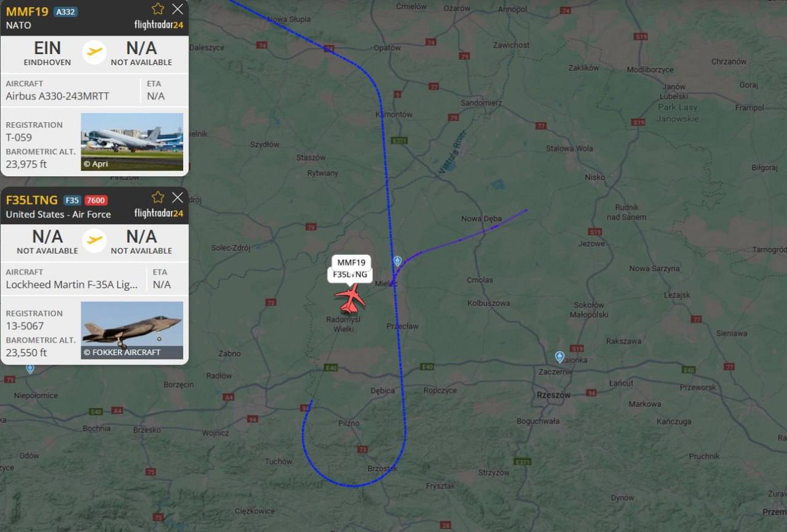The width and height of the screenshot is (787, 532).
Task: Open the Airbus A330 aircraft photo thumbnail
Action: point(132,142)
